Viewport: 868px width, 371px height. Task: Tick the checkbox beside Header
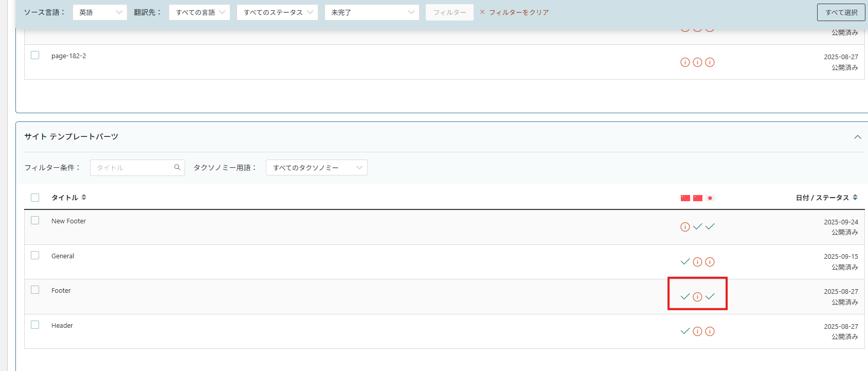pos(35,325)
